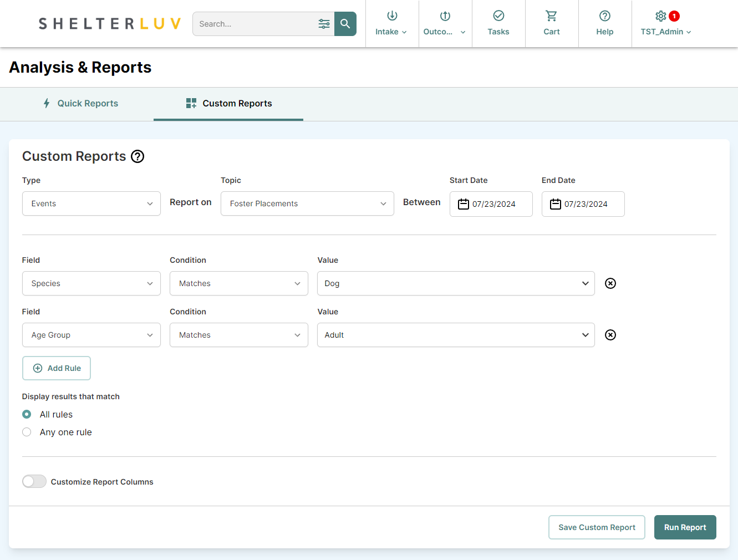Screen dimensions: 738x560
Task: Open the Adult value dropdown
Action: (x=456, y=335)
